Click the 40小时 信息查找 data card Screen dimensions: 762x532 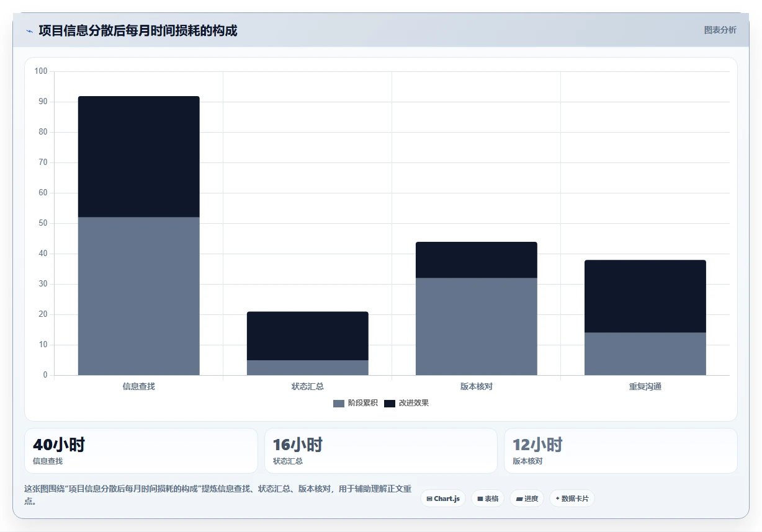(141, 451)
